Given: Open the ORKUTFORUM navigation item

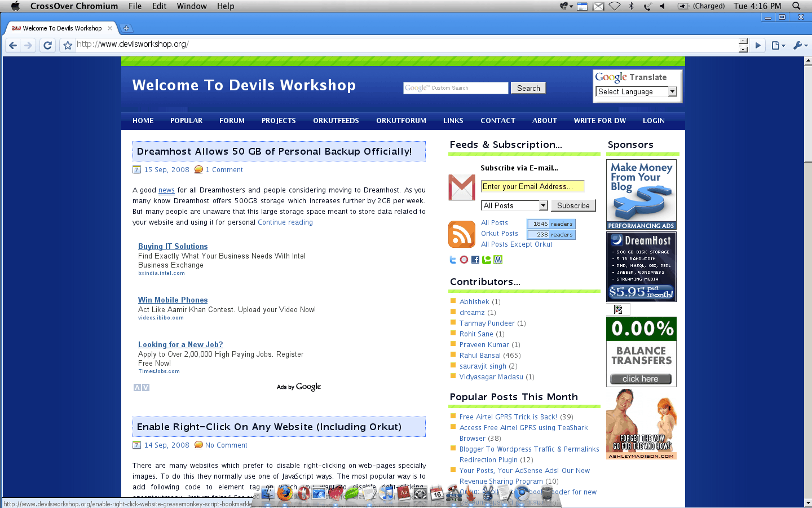Looking at the screenshot, I should click(401, 121).
